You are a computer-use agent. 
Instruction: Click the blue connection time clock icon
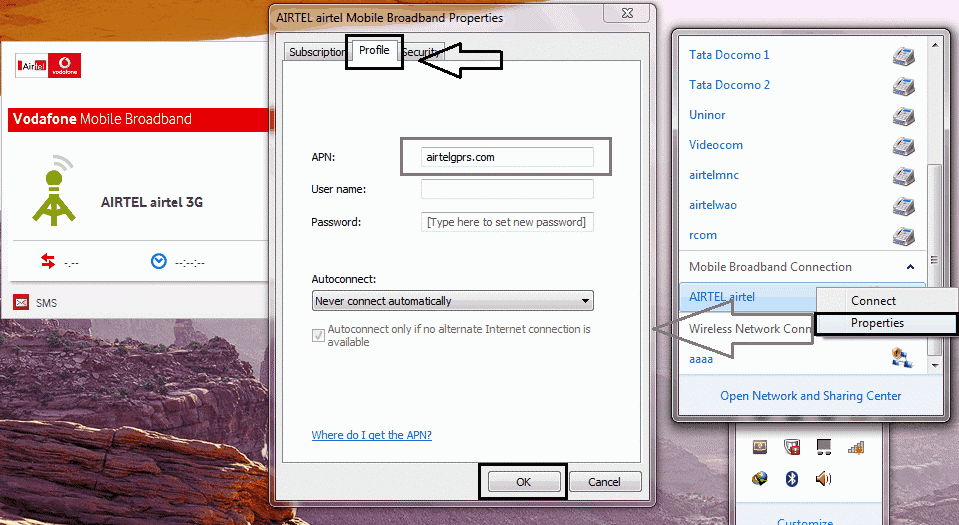[158, 261]
